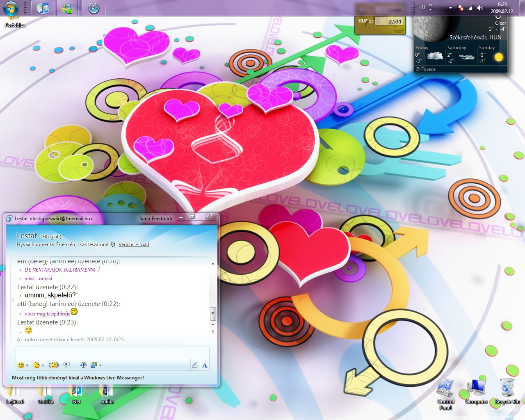Viewport: 525px width, 420px height.
Task: Open the Control Panel desktop icon
Action: (x=446, y=394)
